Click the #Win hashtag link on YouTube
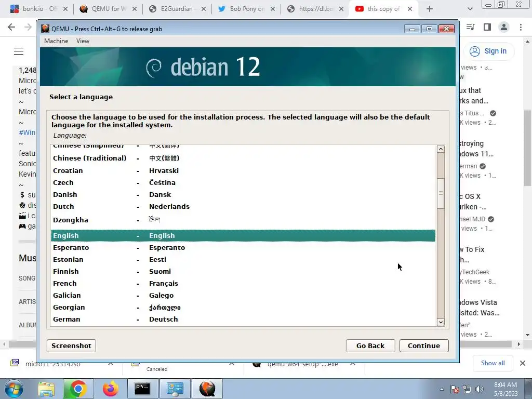 click(x=27, y=132)
